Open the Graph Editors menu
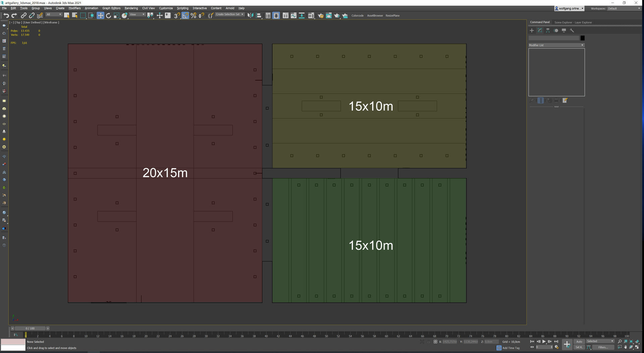 point(111,8)
